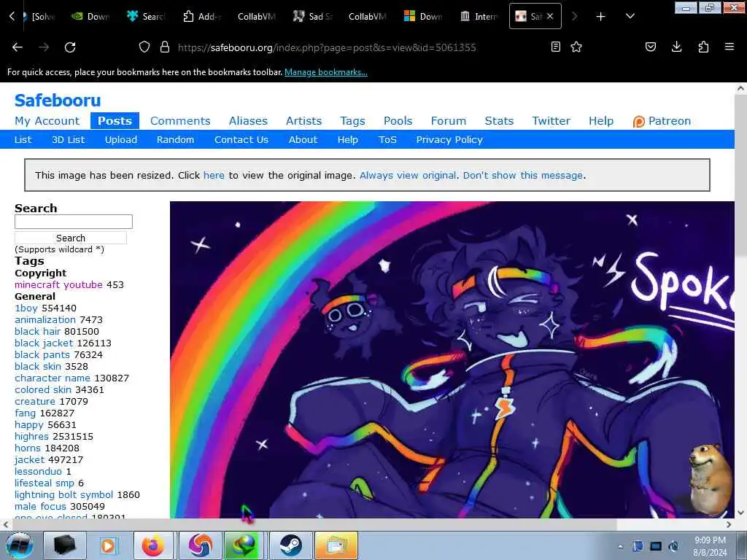747x560 pixels.
Task: Open the Comments section
Action: 180,121
